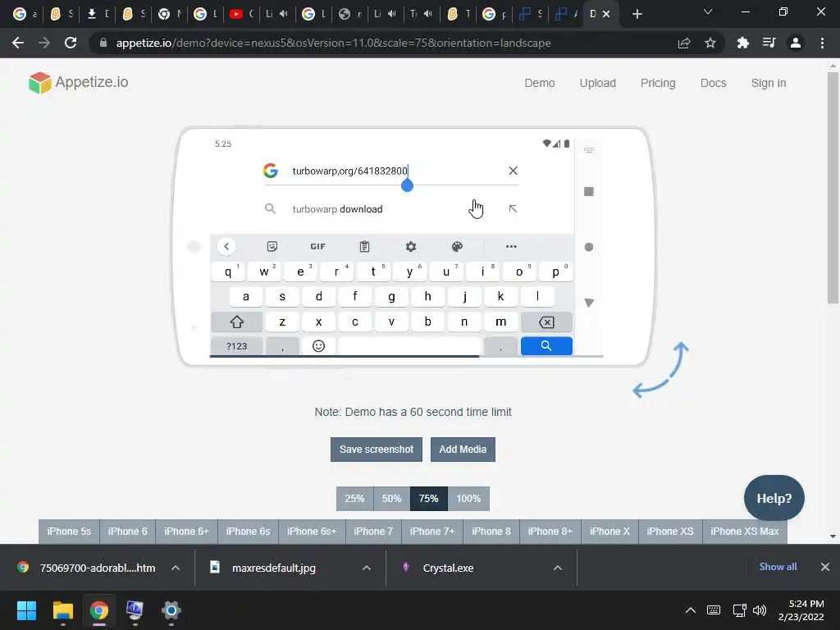Select iPhone XS Max device

click(x=744, y=532)
